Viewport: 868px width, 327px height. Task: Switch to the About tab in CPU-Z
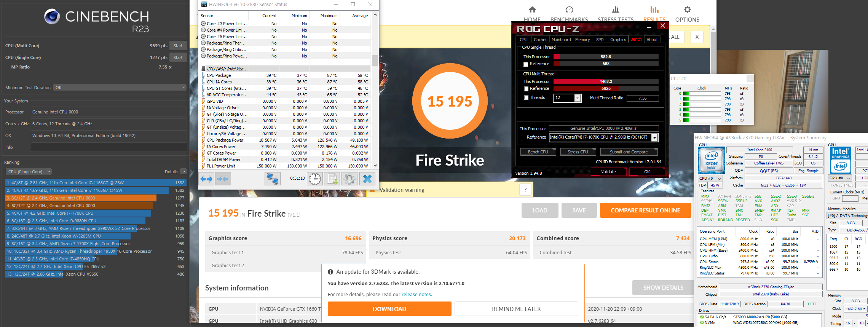(652, 40)
